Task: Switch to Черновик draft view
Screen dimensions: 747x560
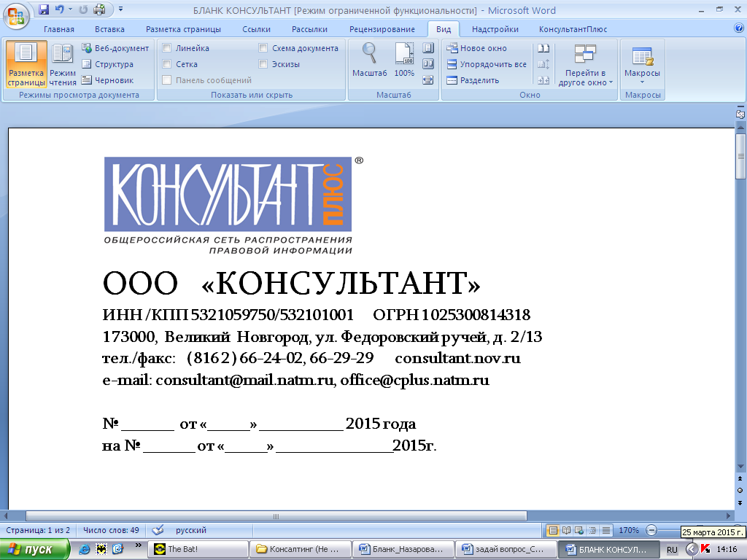Action: pos(108,80)
